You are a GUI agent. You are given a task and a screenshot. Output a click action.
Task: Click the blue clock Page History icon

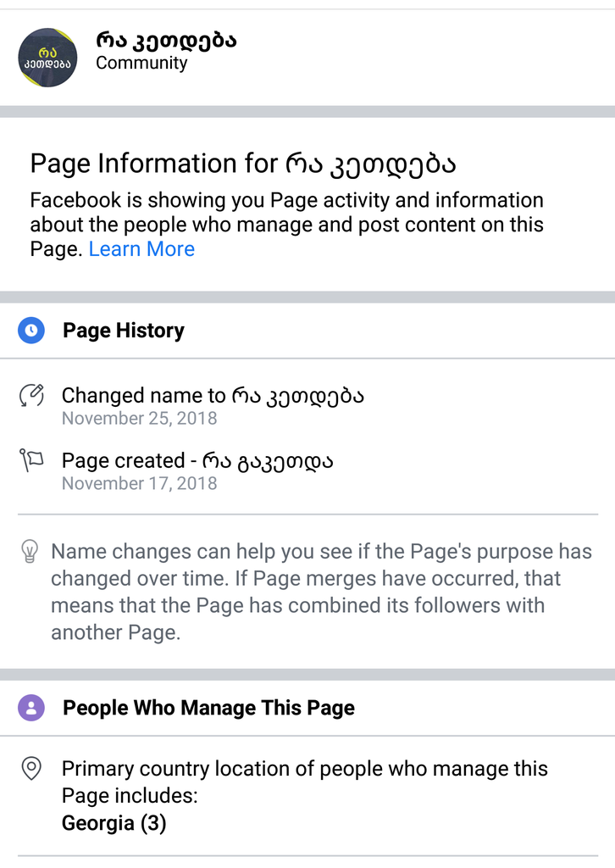point(31,331)
